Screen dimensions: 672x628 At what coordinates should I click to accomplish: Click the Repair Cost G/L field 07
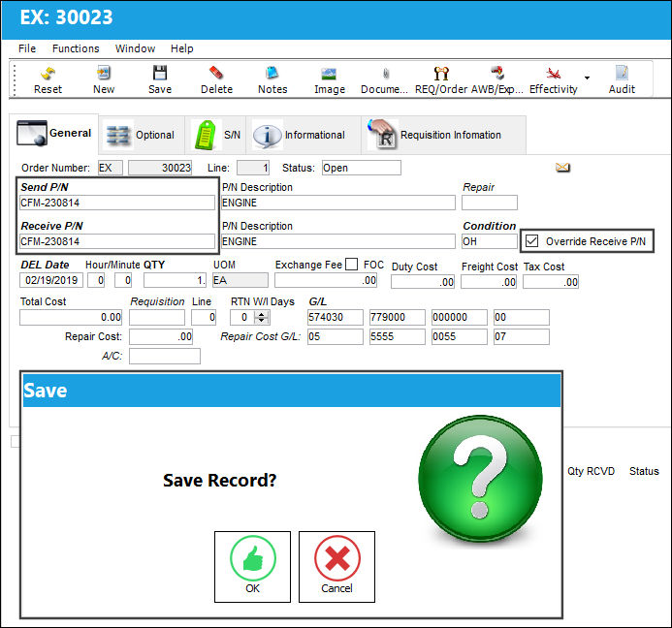click(522, 336)
